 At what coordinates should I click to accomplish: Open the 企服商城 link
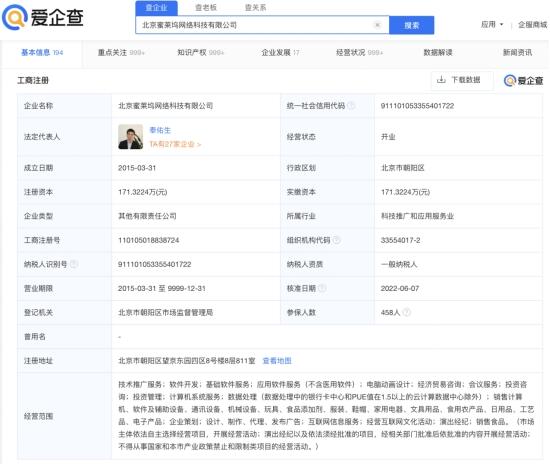[x=532, y=25]
